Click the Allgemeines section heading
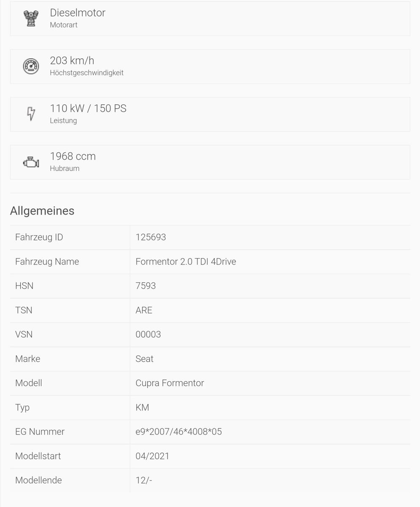 (x=42, y=211)
